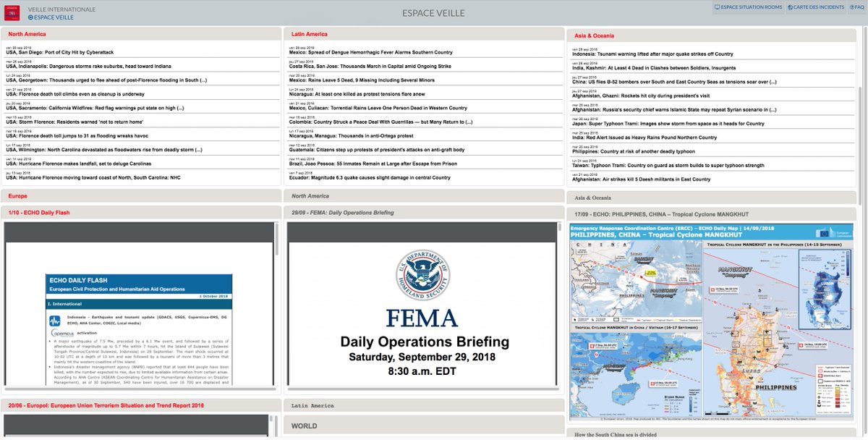The width and height of the screenshot is (868, 440).
Task: Click the grey North America documents header
Action: (x=423, y=196)
